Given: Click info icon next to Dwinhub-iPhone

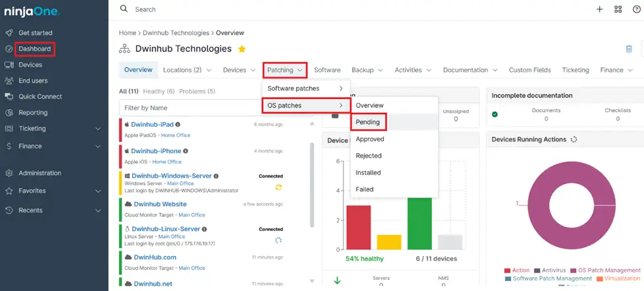Looking at the screenshot, I should (x=186, y=151).
